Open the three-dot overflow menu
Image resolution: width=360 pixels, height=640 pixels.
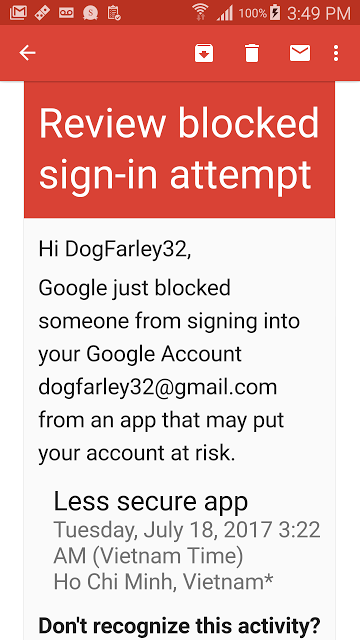(x=336, y=53)
